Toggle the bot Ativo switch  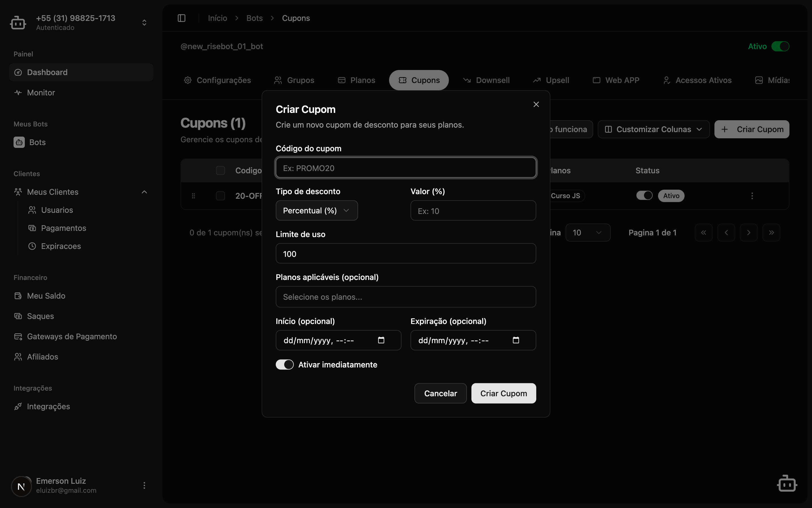click(780, 46)
